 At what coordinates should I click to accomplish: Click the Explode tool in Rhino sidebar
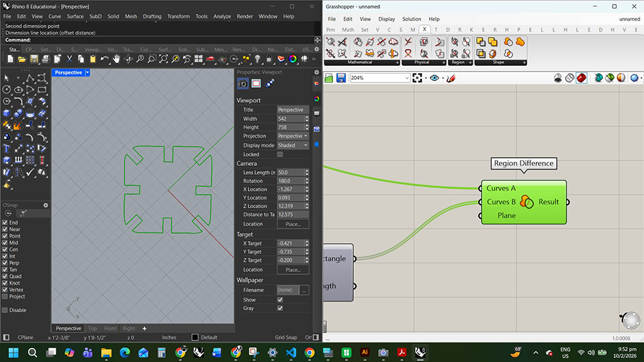click(x=18, y=125)
